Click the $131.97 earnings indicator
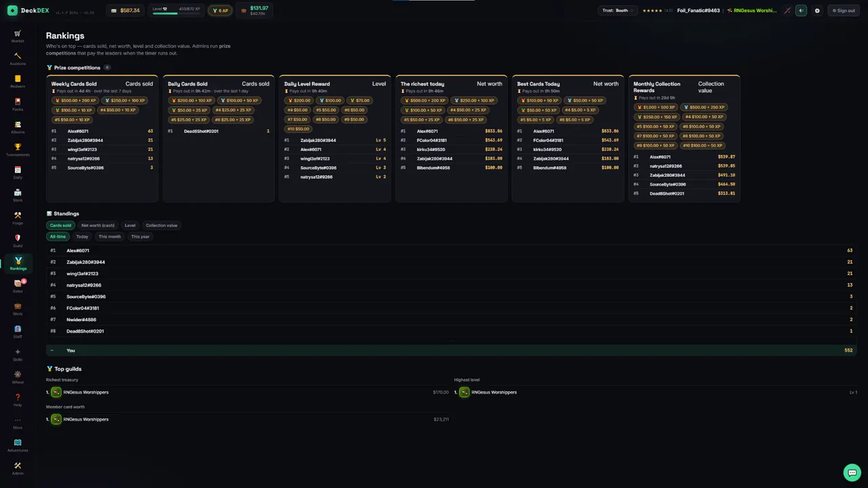This screenshot has height=488, width=868. point(255,11)
